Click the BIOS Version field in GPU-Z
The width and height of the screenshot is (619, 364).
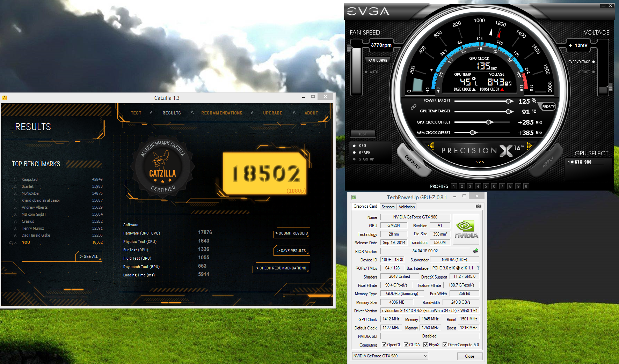(425, 251)
